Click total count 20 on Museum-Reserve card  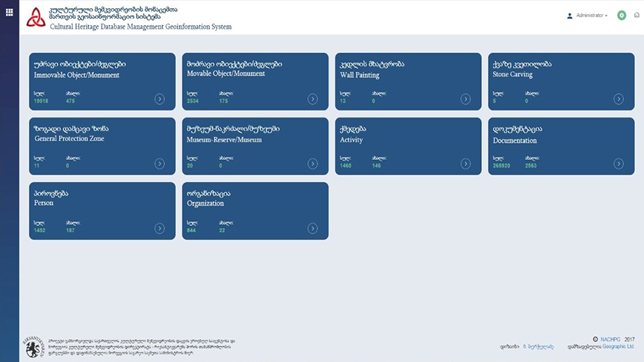point(189,166)
